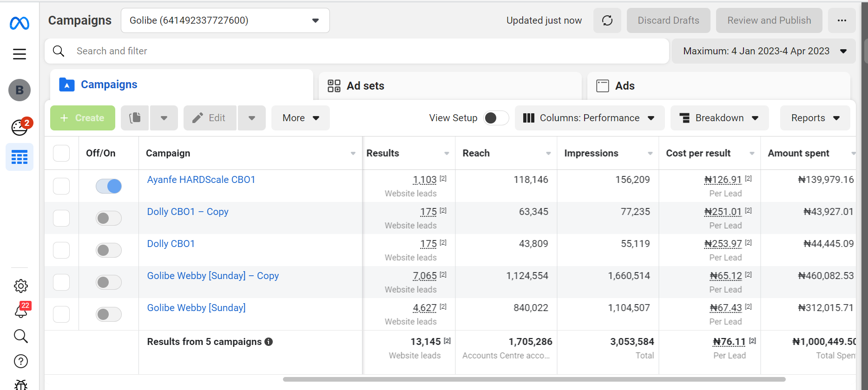Open the Impressions column header menu arrow

650,153
